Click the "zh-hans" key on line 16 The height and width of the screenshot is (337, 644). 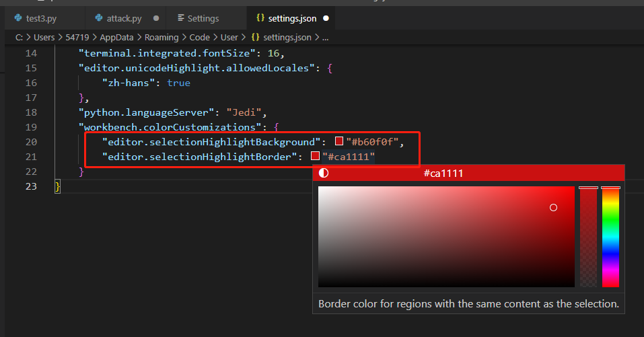point(129,83)
